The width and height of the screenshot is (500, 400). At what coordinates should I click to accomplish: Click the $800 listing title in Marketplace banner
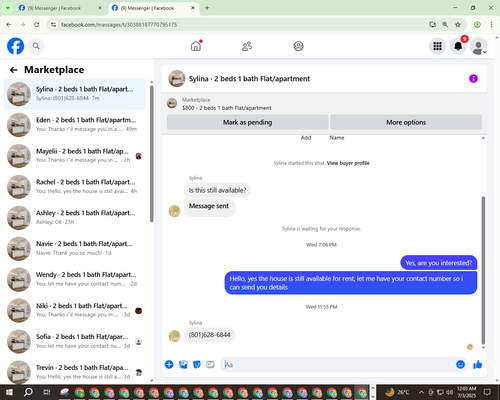click(x=227, y=108)
